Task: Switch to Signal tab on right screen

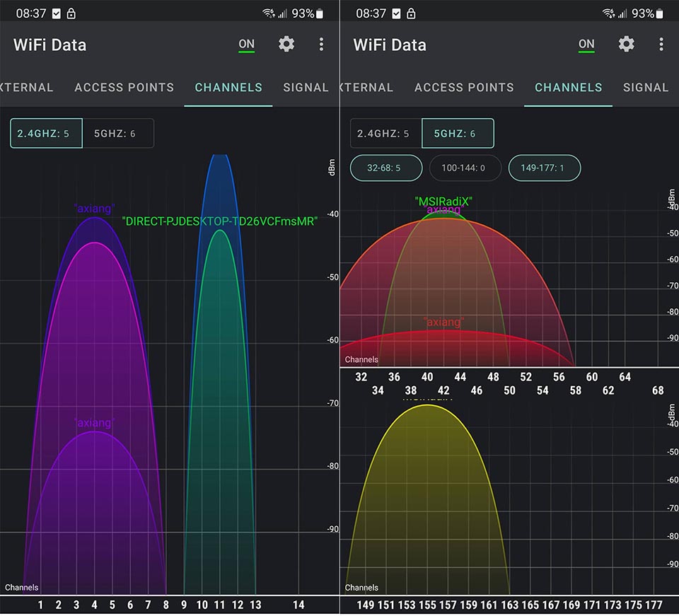Action: (645, 88)
